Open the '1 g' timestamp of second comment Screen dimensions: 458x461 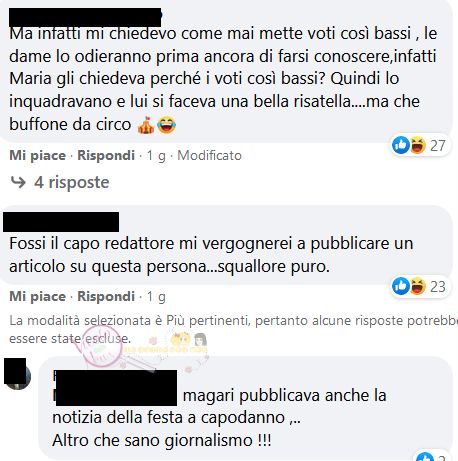point(156,297)
